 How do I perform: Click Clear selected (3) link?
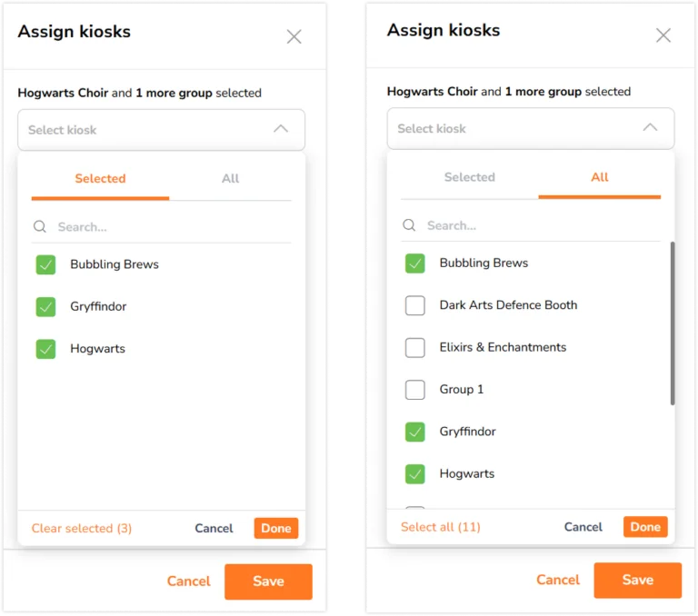coord(82,528)
